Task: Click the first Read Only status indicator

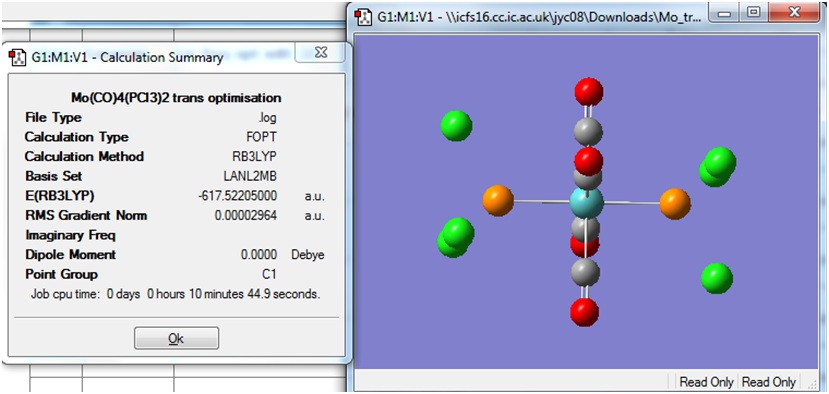Action: 707,381
